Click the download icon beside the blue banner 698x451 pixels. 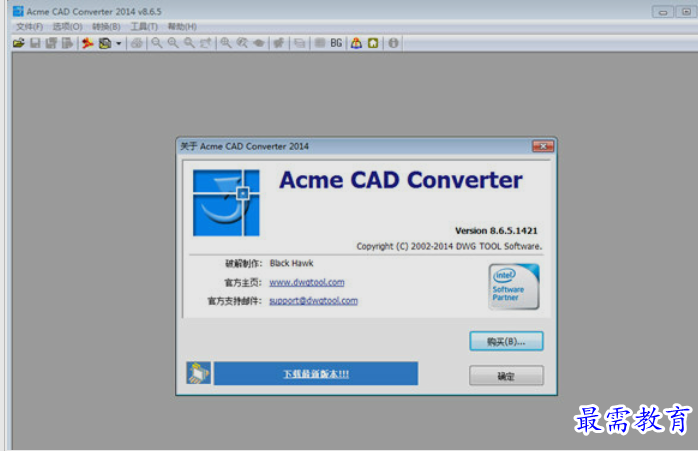[199, 373]
